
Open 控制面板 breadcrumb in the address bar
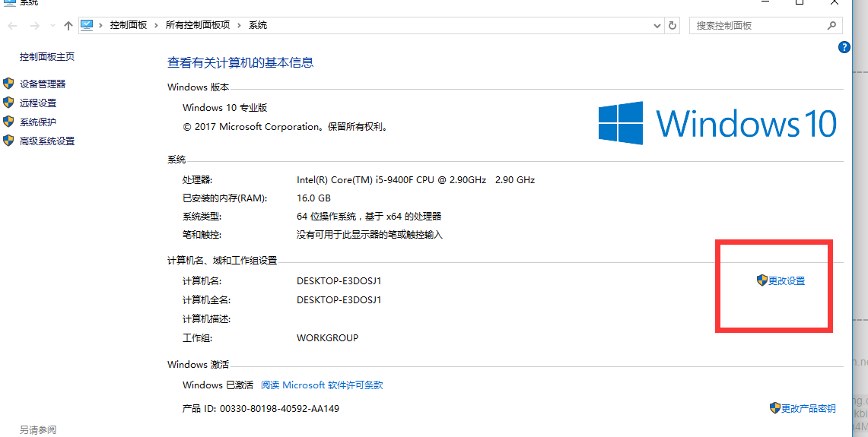(129, 25)
